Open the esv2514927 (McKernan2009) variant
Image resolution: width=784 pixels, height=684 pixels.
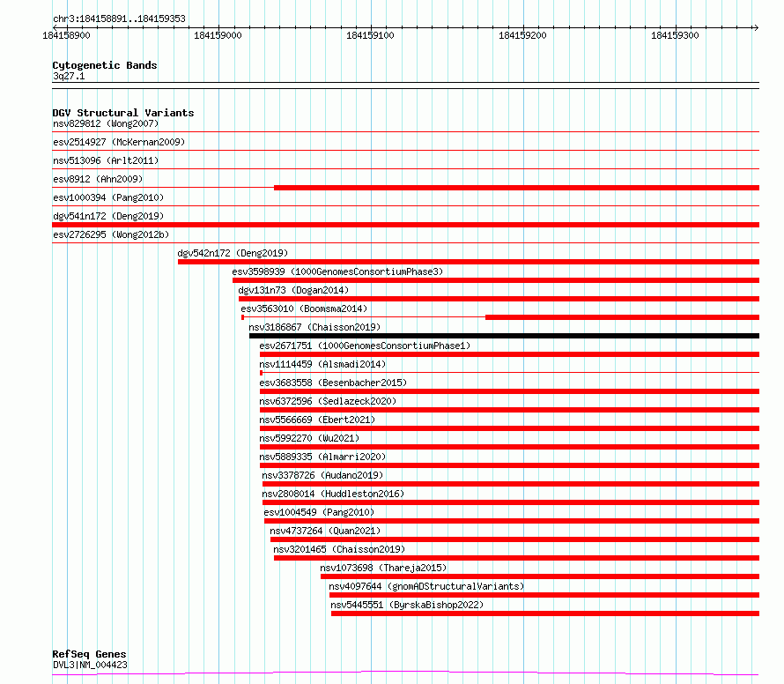119,142
